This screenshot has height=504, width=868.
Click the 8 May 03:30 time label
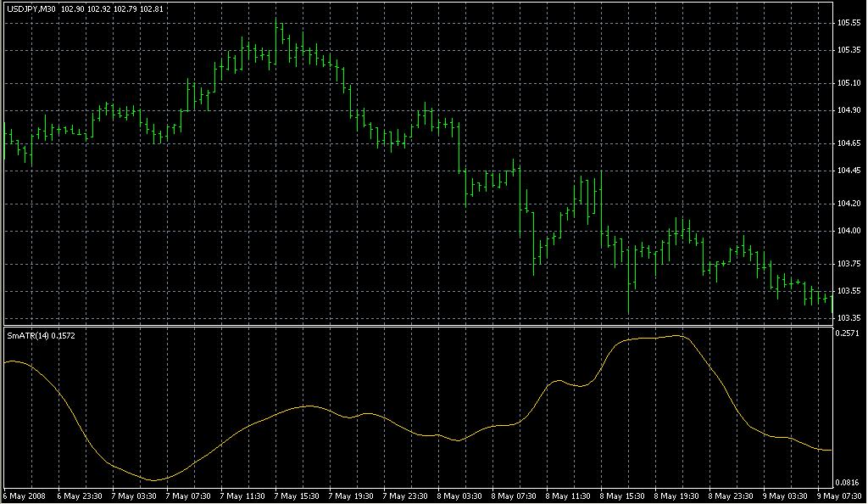[462, 496]
